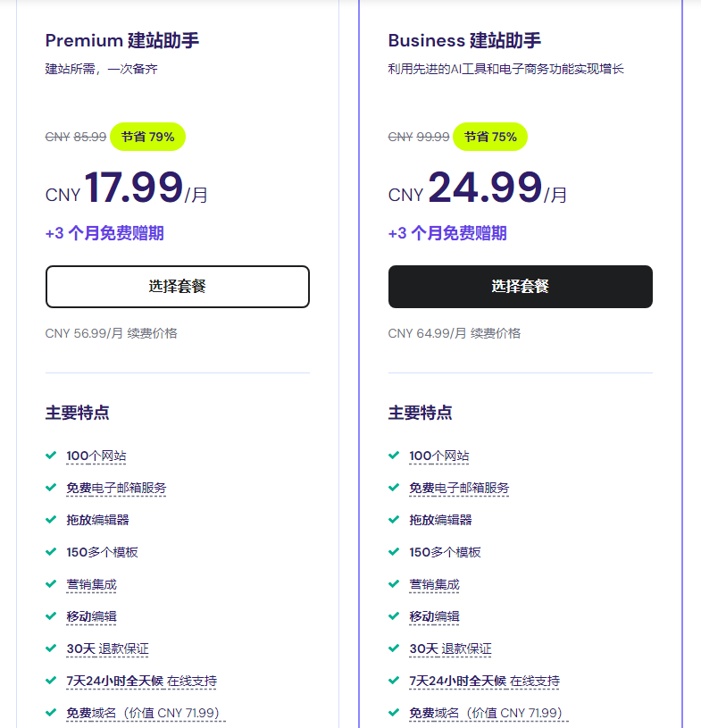Screen dimensions: 701x728
Task: Click checkmark next to Premium 拖放编辑器
Action: pyautogui.click(x=51, y=520)
